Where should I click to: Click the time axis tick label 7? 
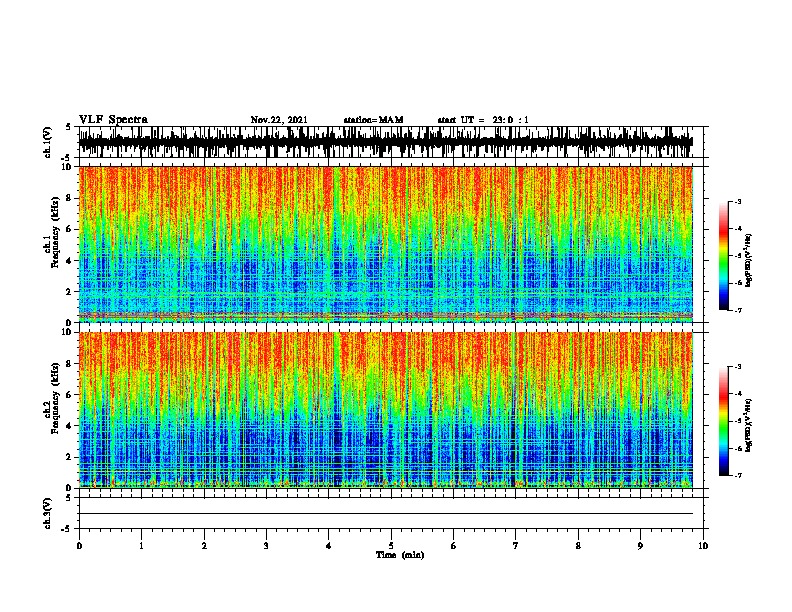tap(516, 546)
